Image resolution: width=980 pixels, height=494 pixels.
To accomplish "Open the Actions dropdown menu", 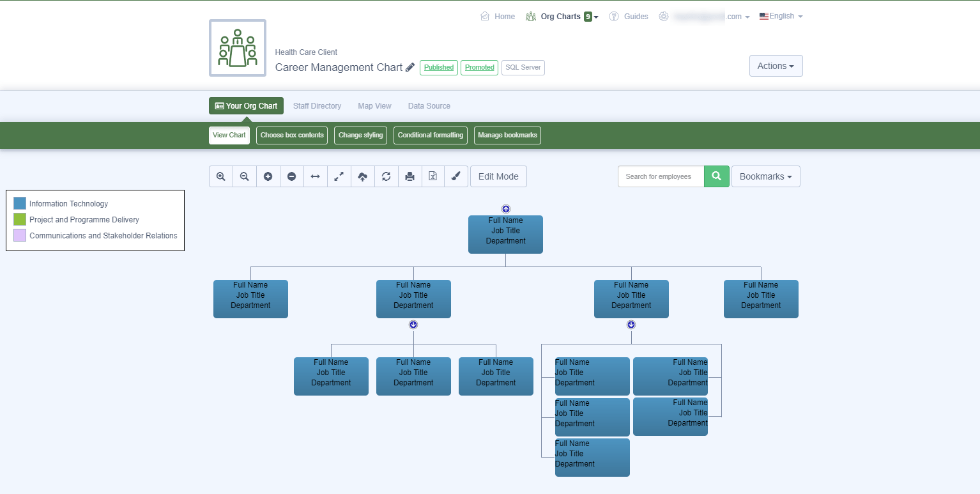I will coord(776,66).
